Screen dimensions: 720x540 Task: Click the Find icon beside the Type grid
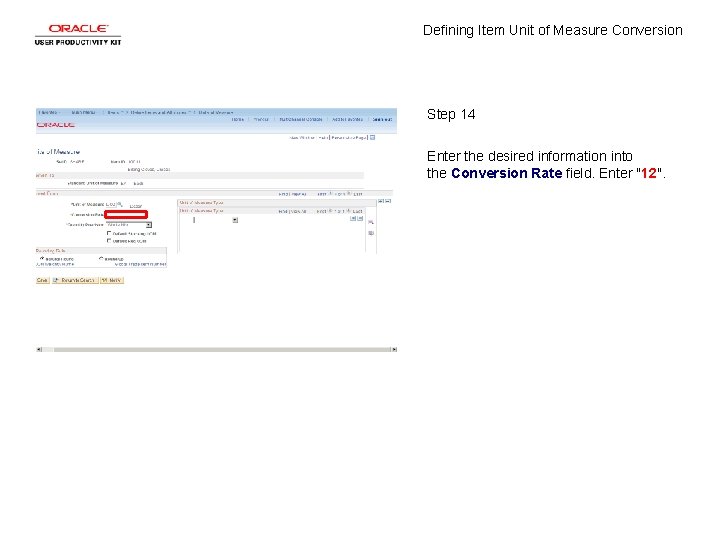point(371,222)
